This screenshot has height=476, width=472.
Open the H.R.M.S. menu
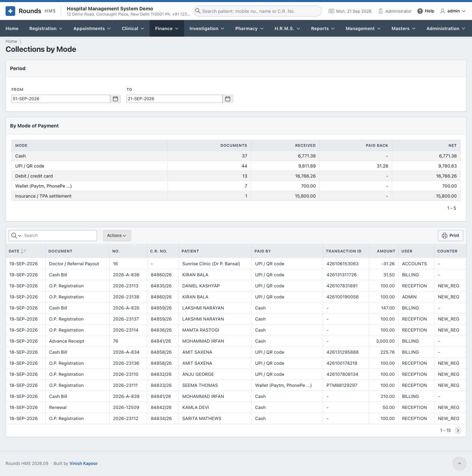(287, 28)
